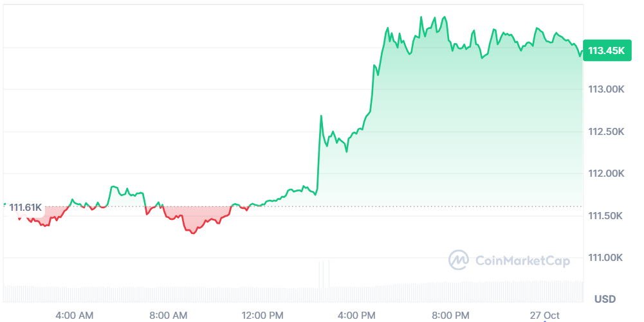Click the 113.00K price axis label
The width and height of the screenshot is (644, 322).
[606, 89]
